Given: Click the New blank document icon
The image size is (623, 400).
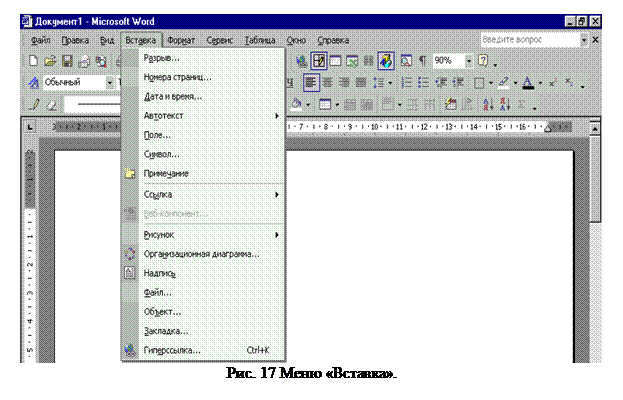Looking at the screenshot, I should (x=34, y=61).
